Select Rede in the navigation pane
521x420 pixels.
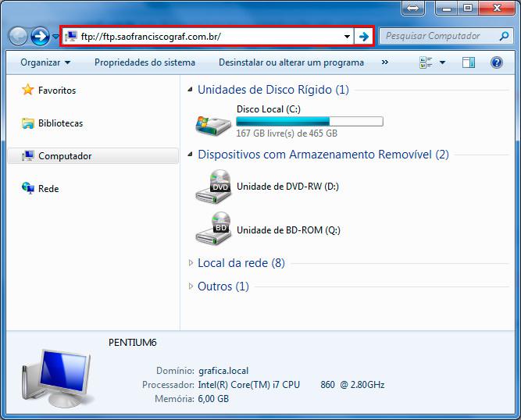[x=48, y=189]
